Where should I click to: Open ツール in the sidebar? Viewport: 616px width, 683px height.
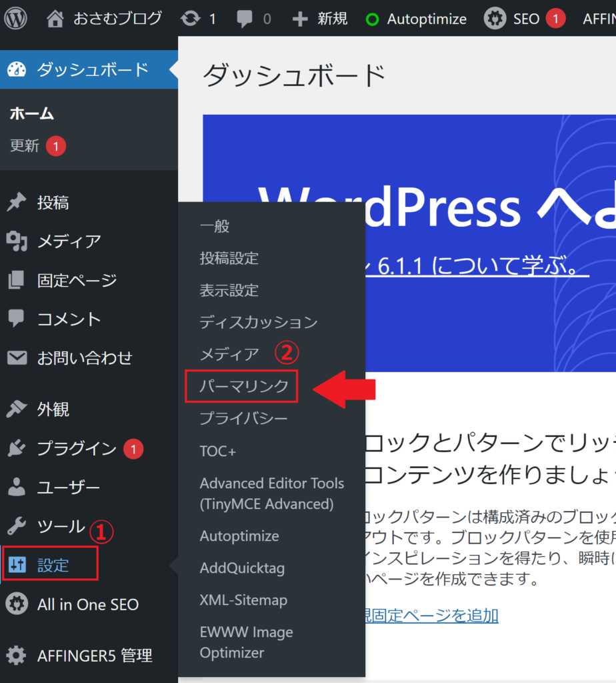tap(61, 526)
